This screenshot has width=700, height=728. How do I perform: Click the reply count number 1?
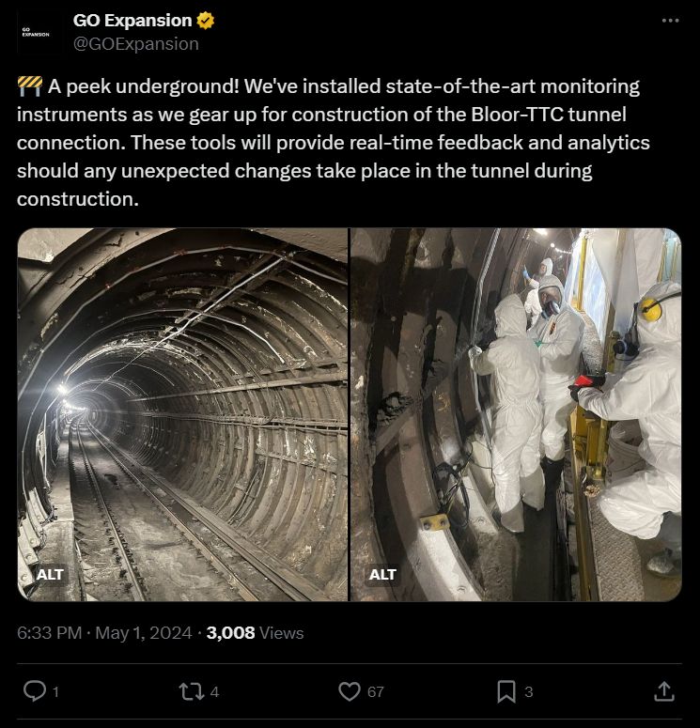(55, 692)
